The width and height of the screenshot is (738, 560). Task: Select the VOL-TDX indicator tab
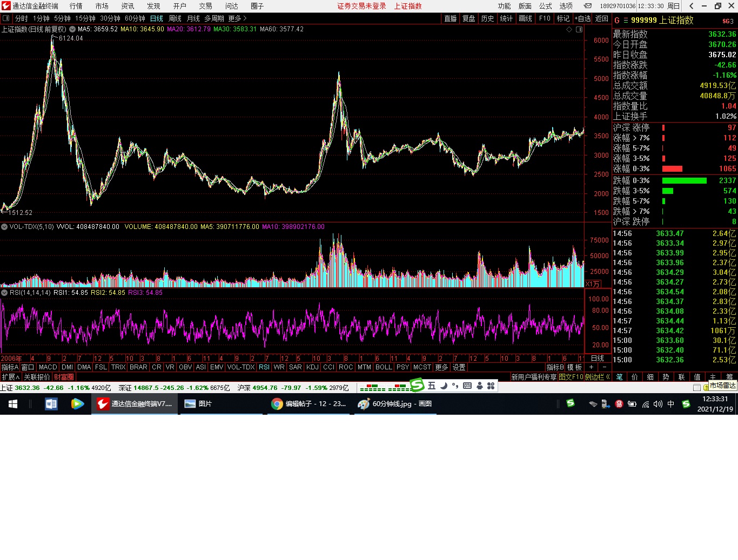[x=241, y=367]
